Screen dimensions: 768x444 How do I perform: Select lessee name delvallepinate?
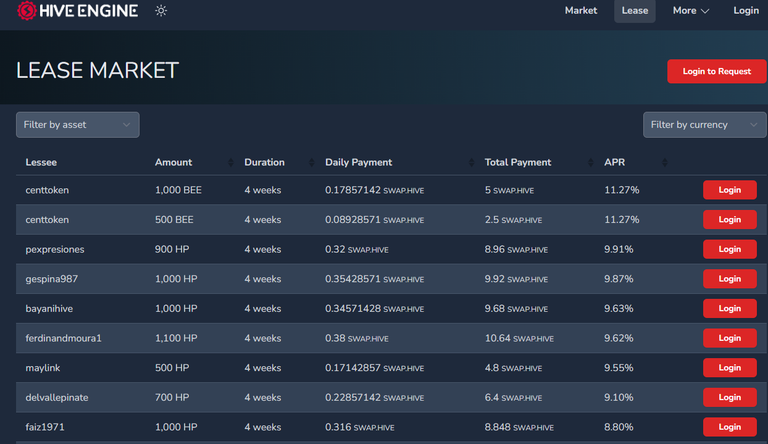click(57, 397)
